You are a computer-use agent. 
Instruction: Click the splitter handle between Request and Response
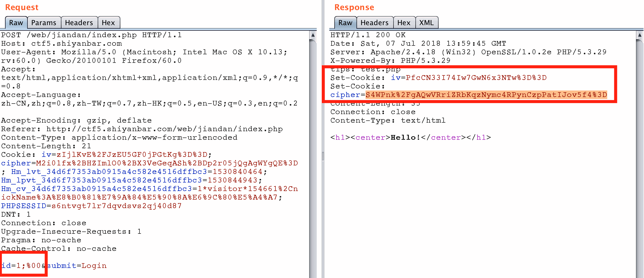[323, 156]
